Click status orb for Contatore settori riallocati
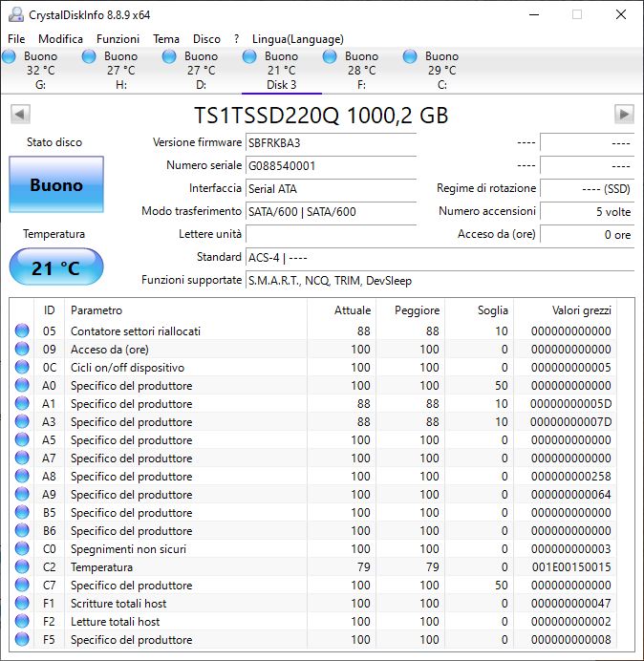This screenshot has height=661, width=644. [22, 331]
